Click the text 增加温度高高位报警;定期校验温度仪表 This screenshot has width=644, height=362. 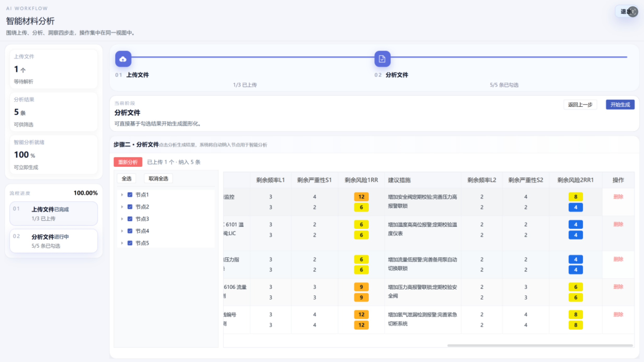pyautogui.click(x=422, y=229)
